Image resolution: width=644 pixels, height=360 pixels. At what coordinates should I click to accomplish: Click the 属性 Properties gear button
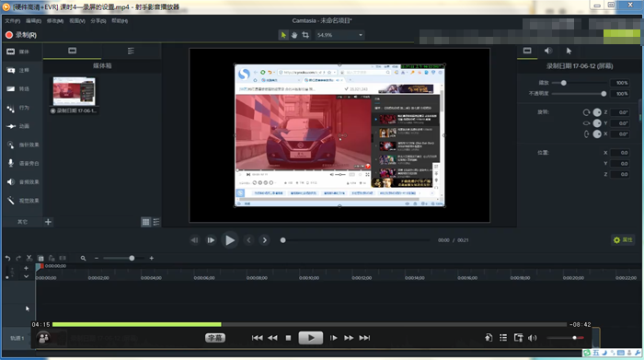(623, 239)
